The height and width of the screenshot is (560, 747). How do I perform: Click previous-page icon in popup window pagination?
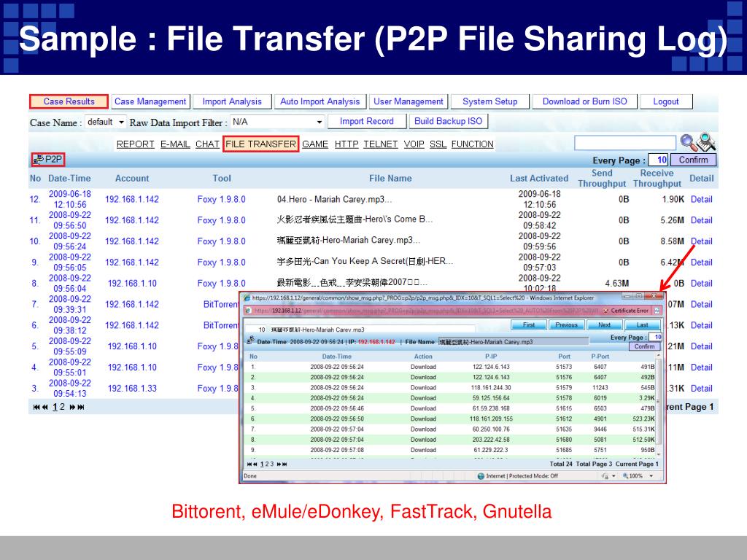coord(255,464)
